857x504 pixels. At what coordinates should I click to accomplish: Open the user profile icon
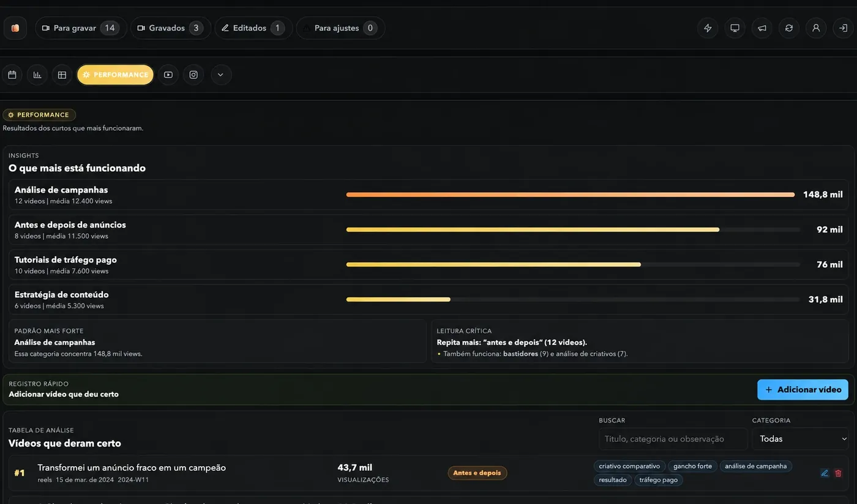(x=816, y=28)
